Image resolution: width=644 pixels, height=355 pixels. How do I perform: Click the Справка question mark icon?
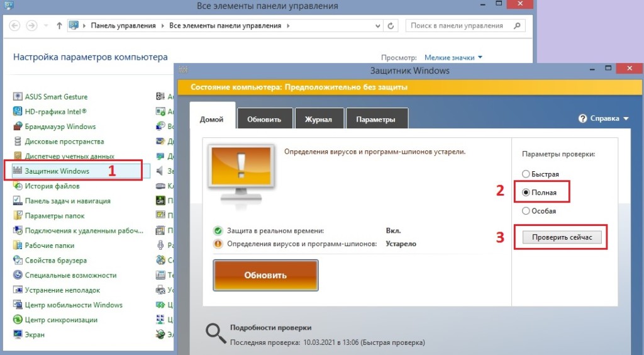[x=582, y=118]
